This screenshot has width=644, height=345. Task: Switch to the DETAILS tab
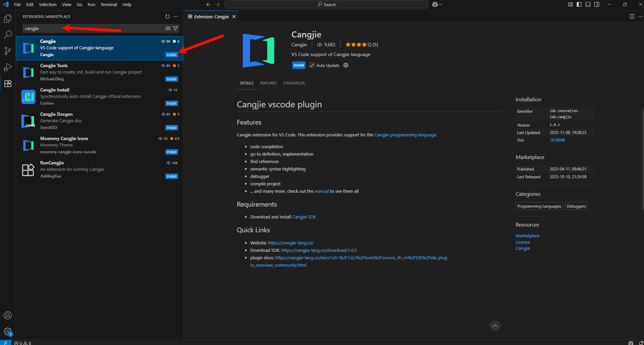247,83
